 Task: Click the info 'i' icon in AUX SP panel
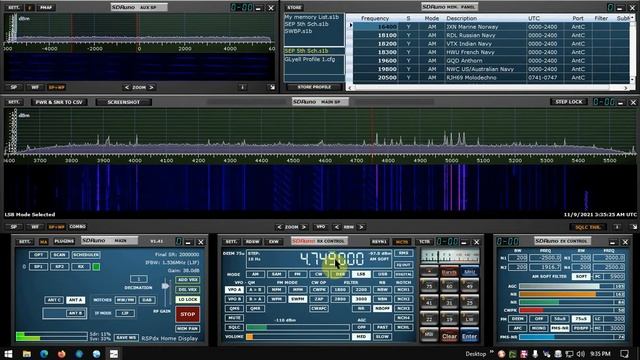pos(242,87)
